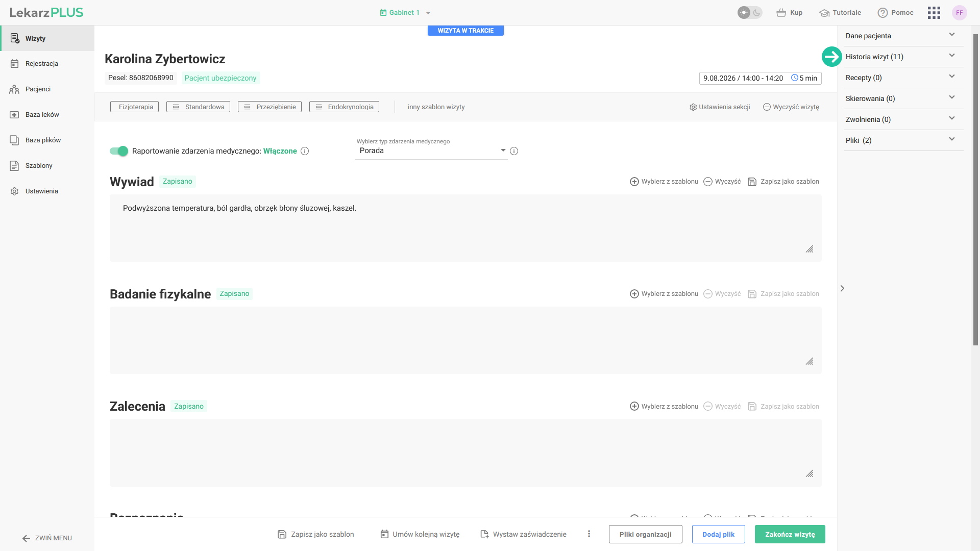This screenshot has height=551, width=980.
Task: Click the Wizyty sidebar icon
Action: tap(15, 38)
